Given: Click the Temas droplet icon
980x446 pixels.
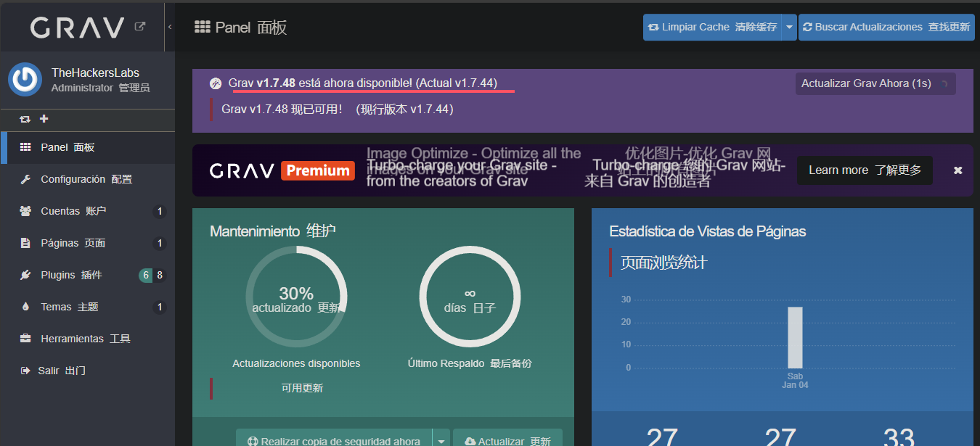Looking at the screenshot, I should tap(25, 307).
